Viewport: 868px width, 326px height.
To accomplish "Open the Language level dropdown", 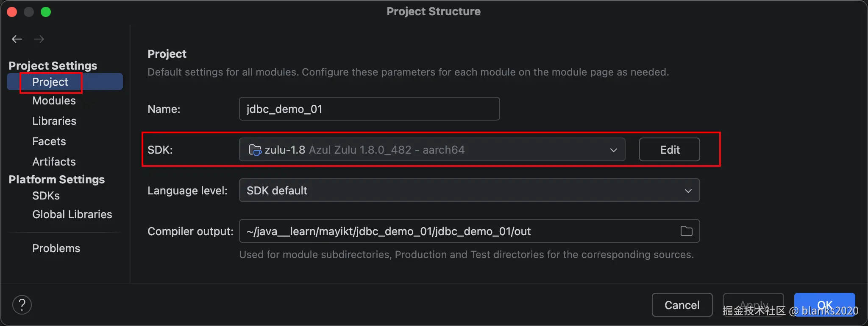I will point(469,191).
